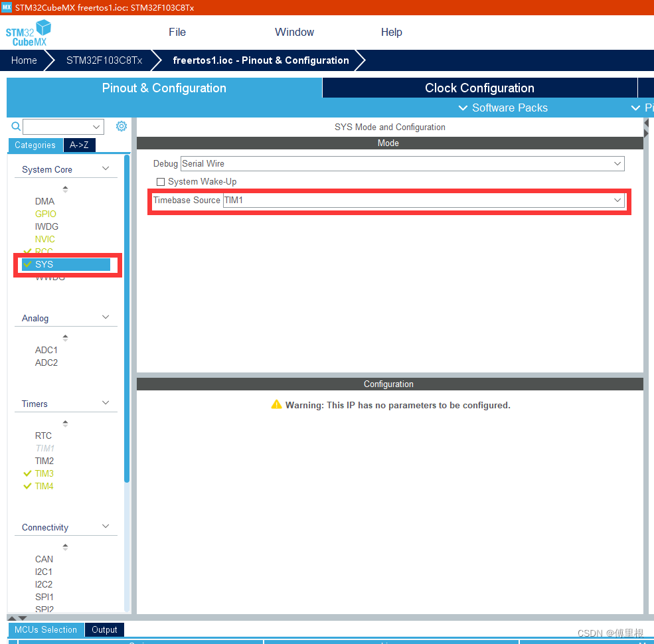Screen dimensions: 654x644
Task: Click the sort arrows under Analog
Action: (65, 338)
